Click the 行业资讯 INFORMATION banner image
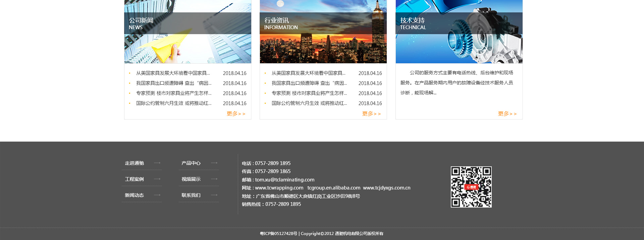644x240 pixels. coord(323,32)
